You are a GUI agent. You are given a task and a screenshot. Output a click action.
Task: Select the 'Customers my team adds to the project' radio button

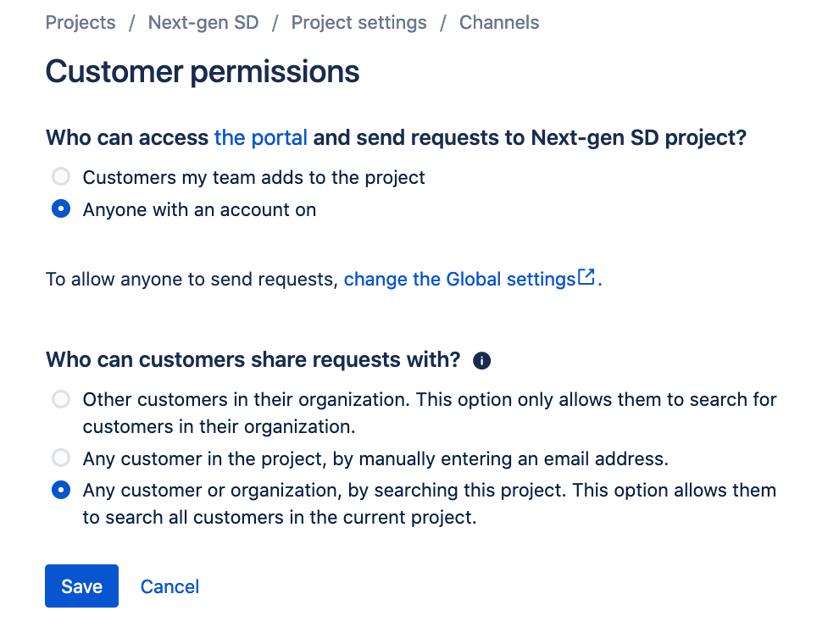(x=61, y=177)
